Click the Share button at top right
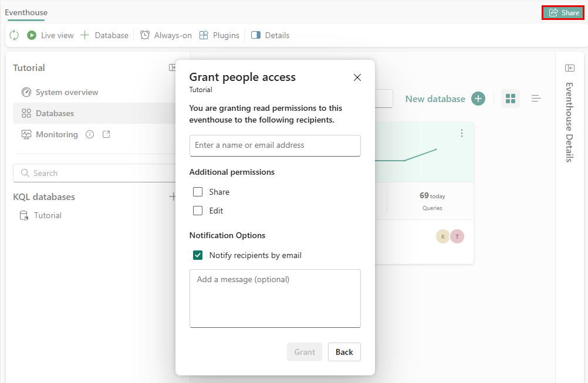Image resolution: width=588 pixels, height=383 pixels. 563,12
